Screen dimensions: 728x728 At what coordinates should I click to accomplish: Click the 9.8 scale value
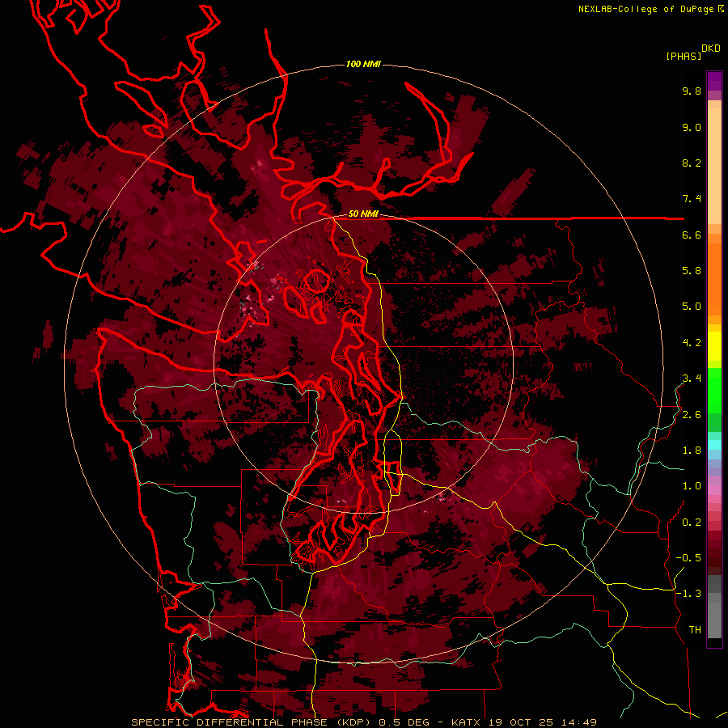point(692,91)
